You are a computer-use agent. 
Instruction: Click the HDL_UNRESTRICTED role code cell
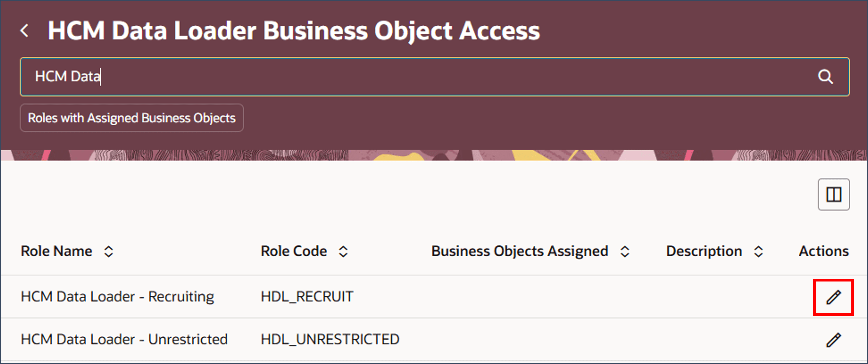[x=330, y=339]
